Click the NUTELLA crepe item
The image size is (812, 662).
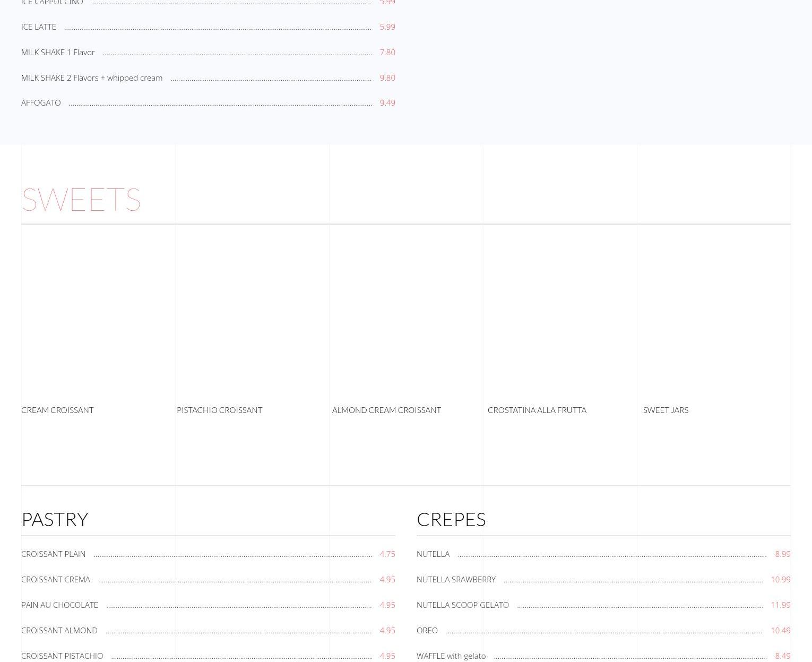(x=433, y=554)
